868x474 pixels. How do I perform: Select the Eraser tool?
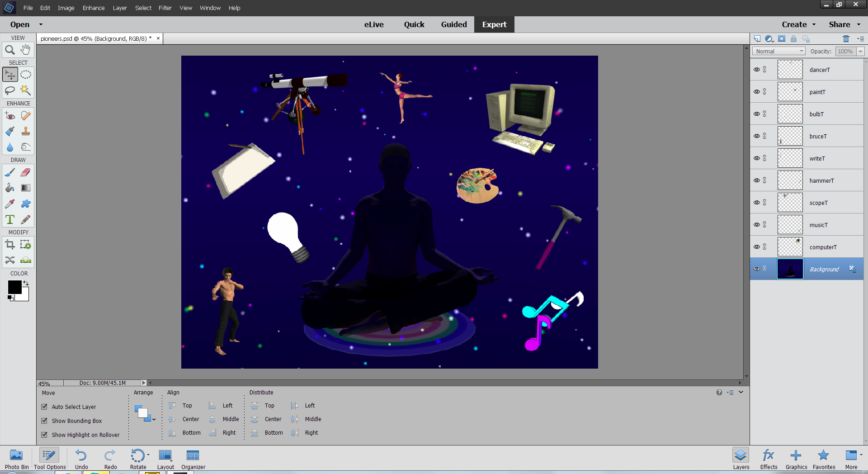coord(26,172)
